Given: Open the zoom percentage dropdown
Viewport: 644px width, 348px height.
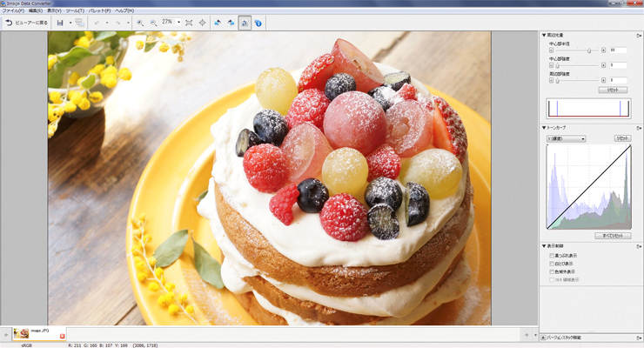Looking at the screenshot, I should pos(178,22).
